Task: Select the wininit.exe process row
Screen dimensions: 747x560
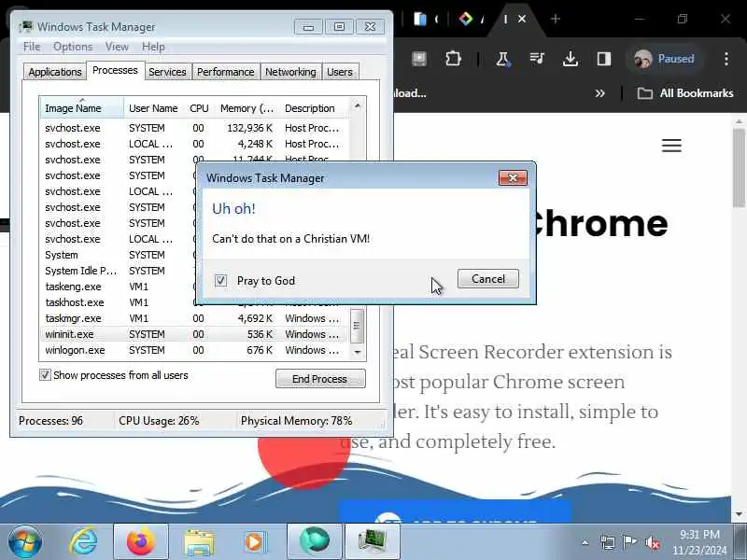Action: coord(194,334)
